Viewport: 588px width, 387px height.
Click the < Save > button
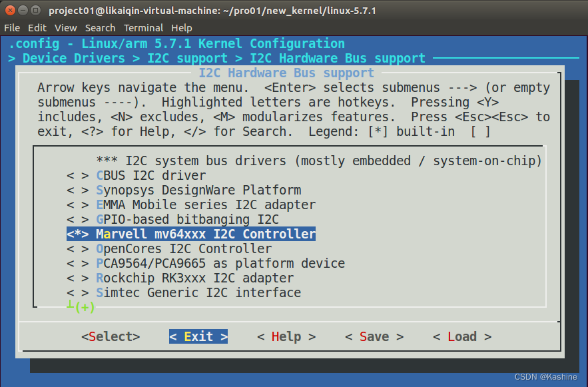pos(374,336)
